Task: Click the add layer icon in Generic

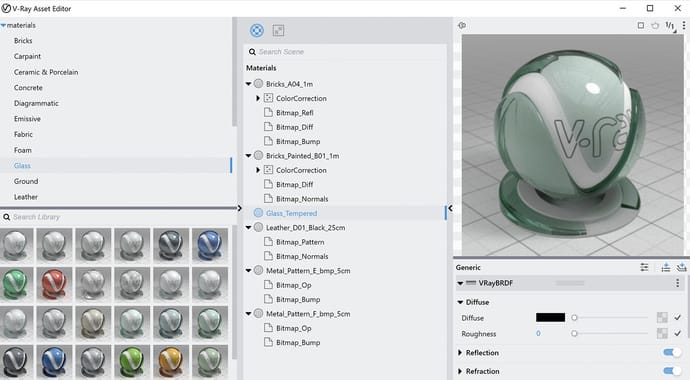Action: [x=666, y=267]
